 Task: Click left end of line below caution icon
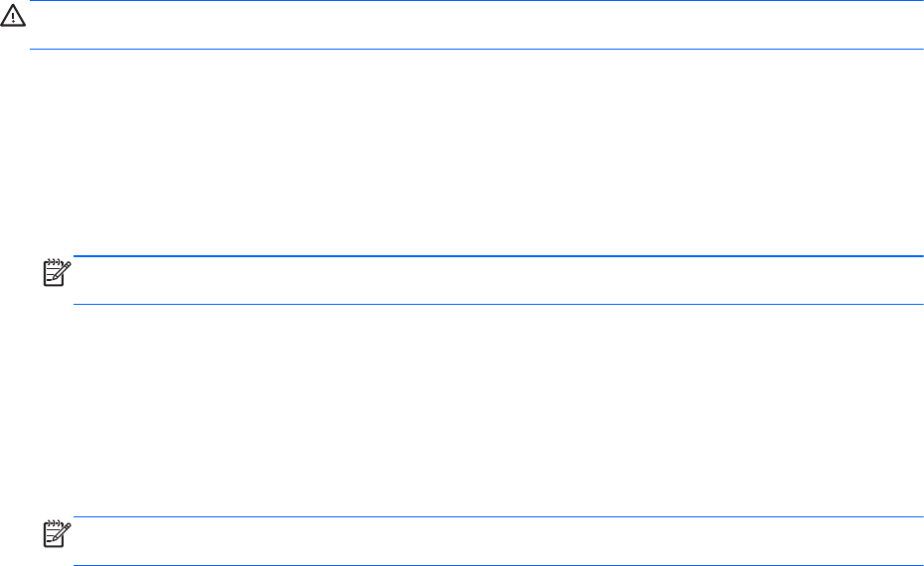point(32,49)
